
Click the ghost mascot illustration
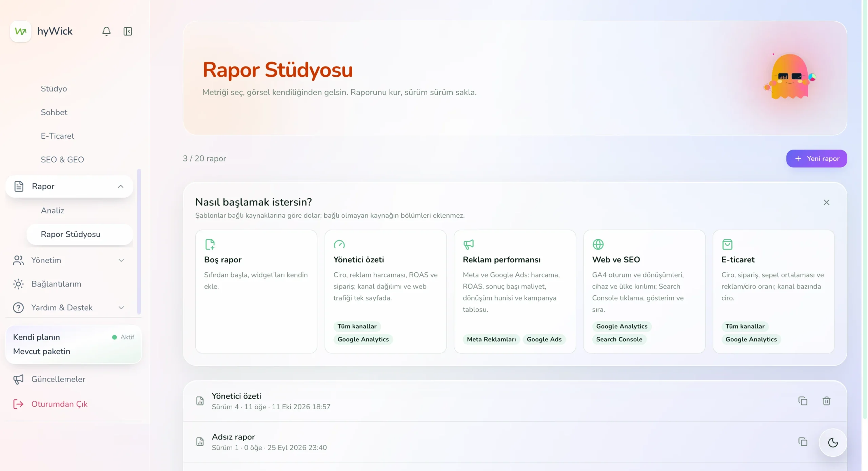pos(789,77)
